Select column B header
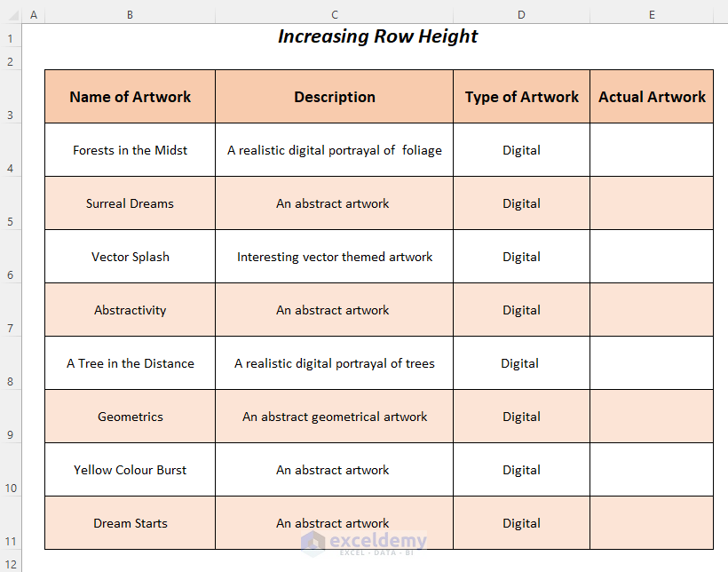 [130, 14]
